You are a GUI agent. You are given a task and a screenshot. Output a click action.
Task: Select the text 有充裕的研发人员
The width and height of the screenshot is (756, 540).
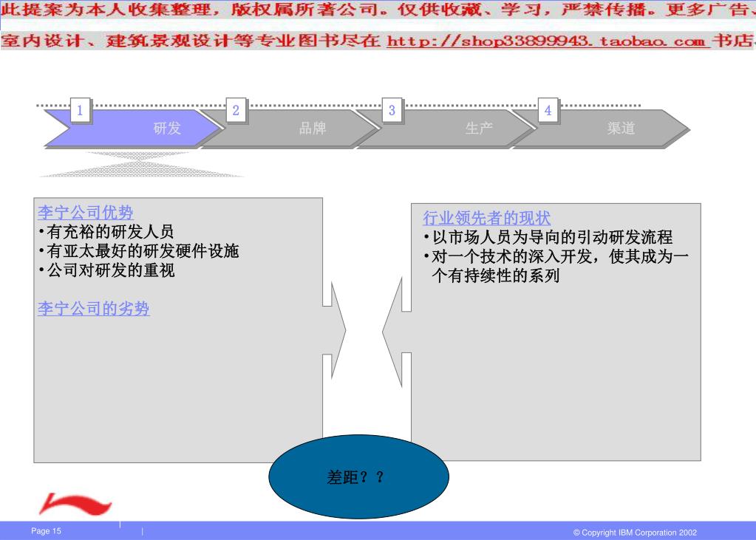coord(110,232)
